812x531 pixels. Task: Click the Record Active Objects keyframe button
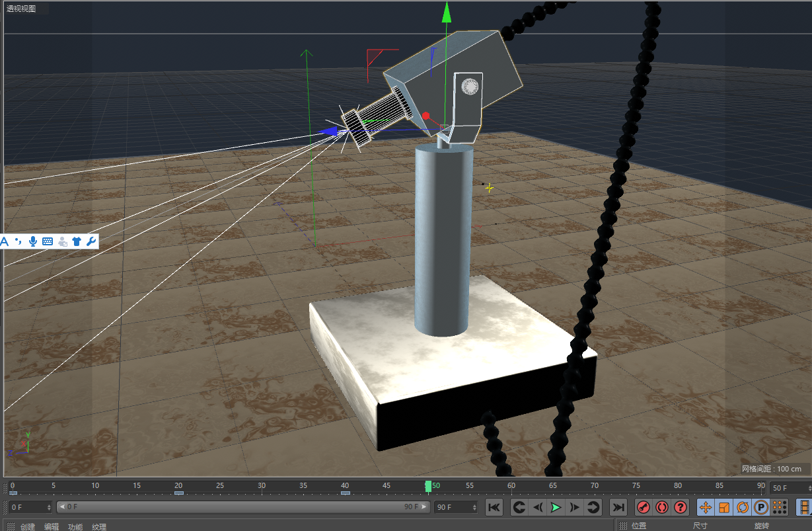pos(643,507)
